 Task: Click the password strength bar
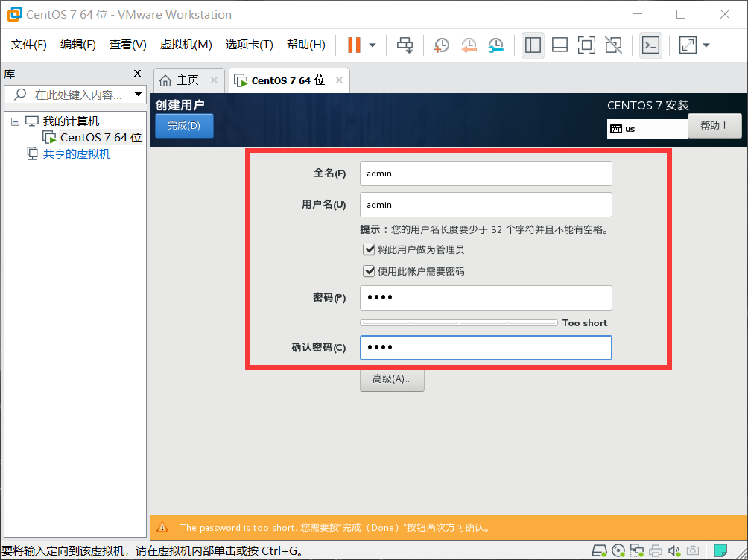[x=458, y=323]
